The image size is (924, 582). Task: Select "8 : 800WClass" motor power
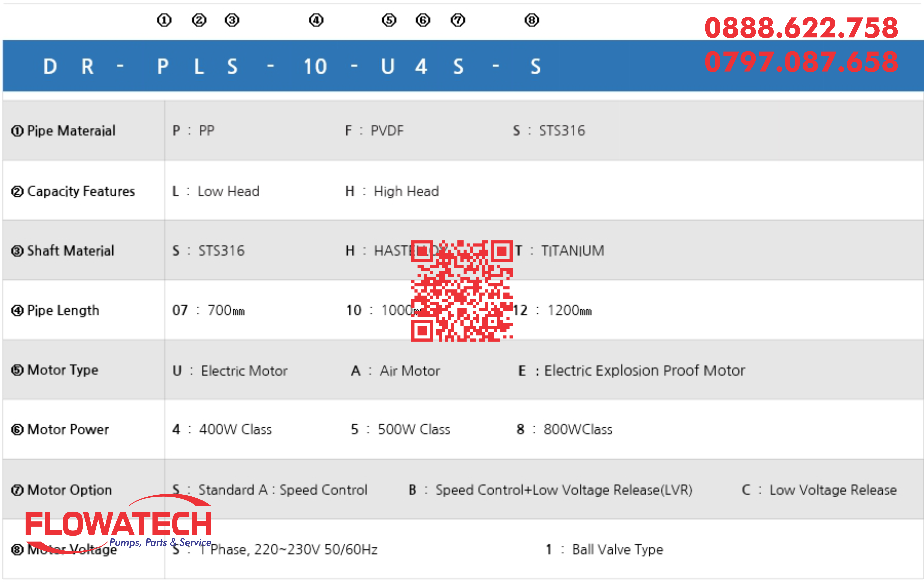pyautogui.click(x=564, y=429)
